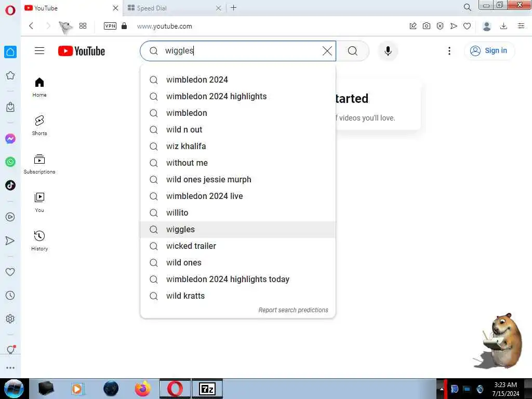Click the ad blocker shield icon
Image resolution: width=532 pixels, height=399 pixels.
(x=440, y=26)
